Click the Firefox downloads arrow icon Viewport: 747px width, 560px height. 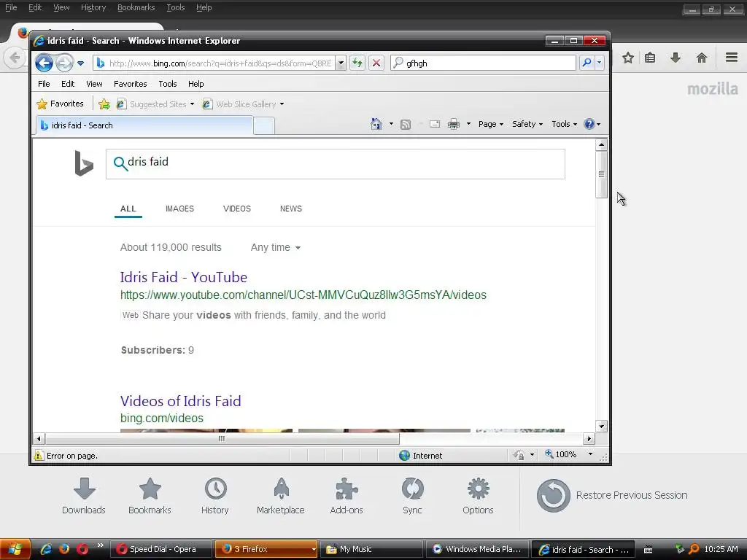(x=676, y=58)
